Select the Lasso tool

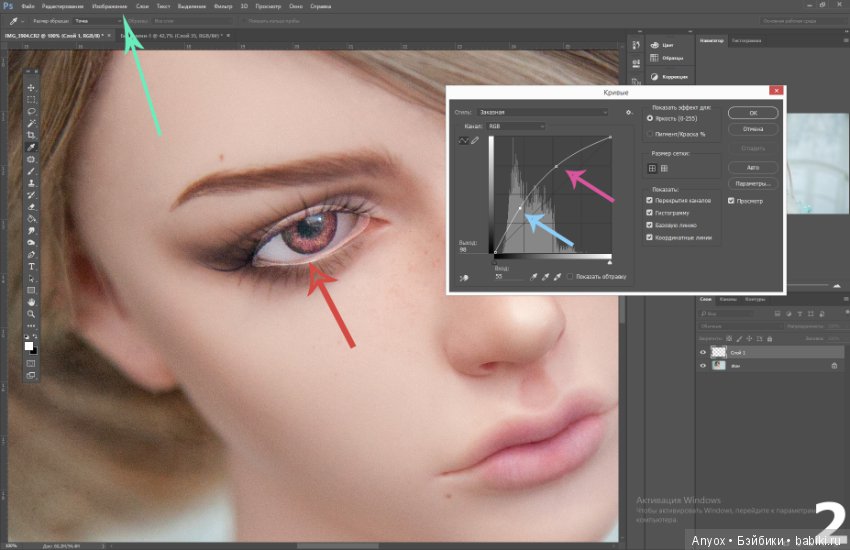point(31,112)
